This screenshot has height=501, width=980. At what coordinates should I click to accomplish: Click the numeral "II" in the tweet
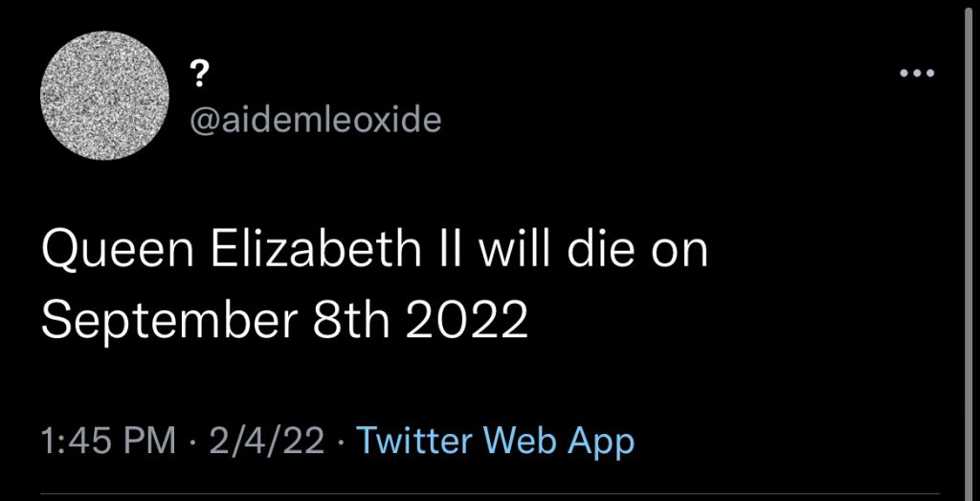447,253
